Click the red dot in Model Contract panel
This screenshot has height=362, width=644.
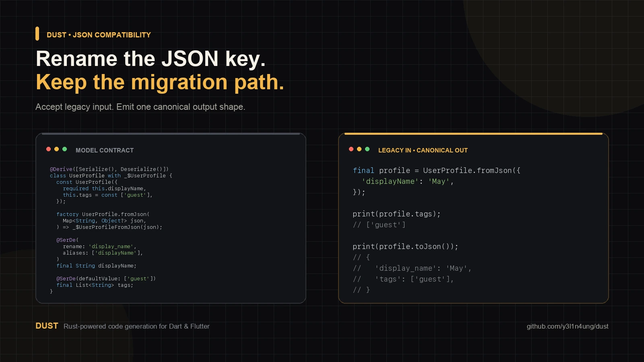point(48,149)
